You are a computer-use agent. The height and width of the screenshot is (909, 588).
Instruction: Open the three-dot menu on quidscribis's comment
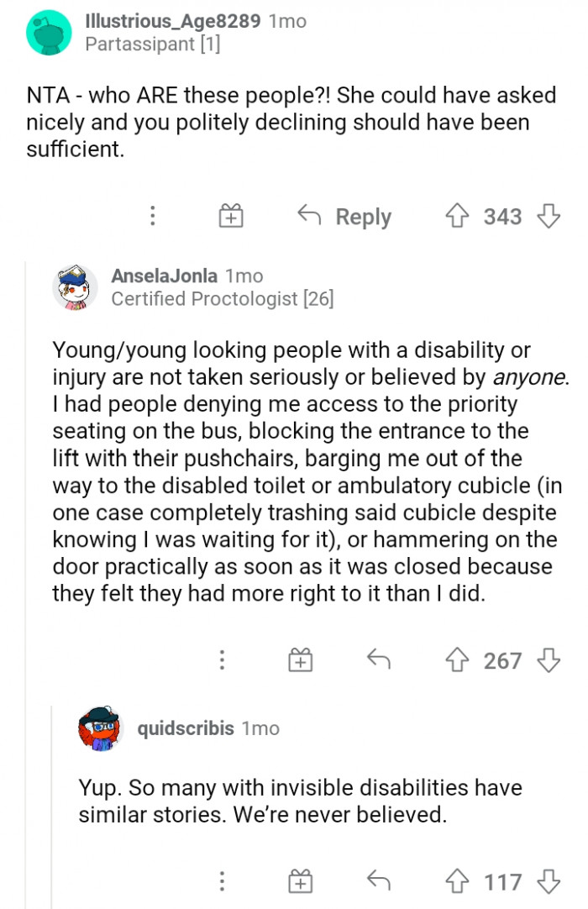222,882
